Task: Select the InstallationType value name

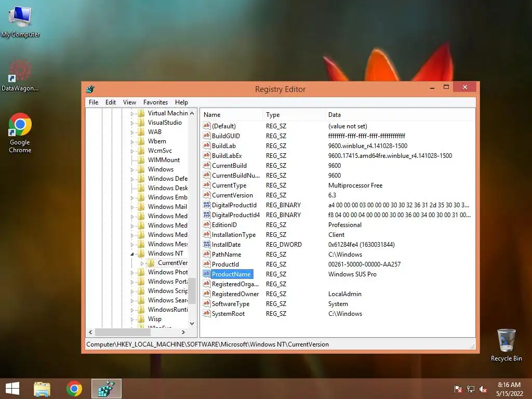Action: point(233,235)
